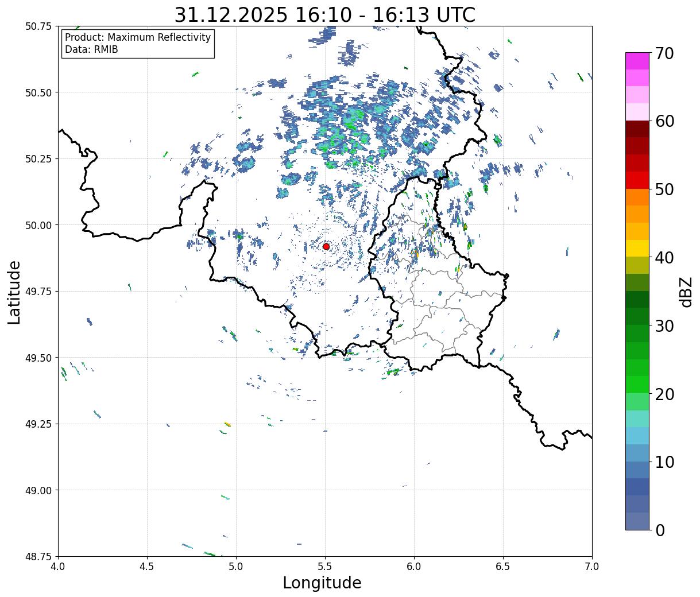This screenshot has width=700, height=597.
Task: Click the red radar location marker
Action: tap(326, 246)
